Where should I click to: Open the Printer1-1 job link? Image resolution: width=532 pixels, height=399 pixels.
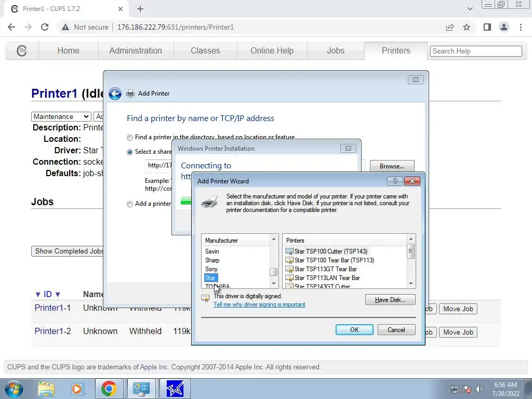pyautogui.click(x=52, y=308)
